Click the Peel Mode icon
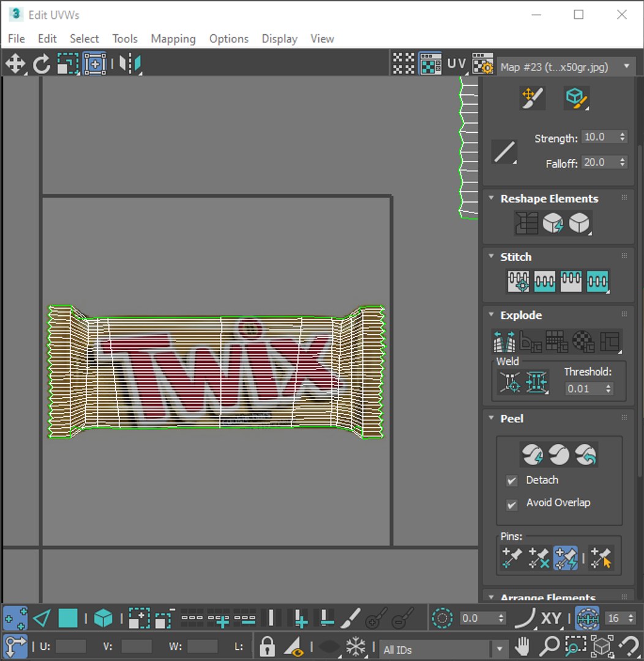644x661 pixels. [x=560, y=455]
